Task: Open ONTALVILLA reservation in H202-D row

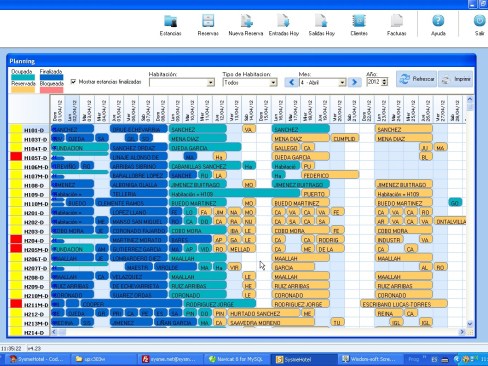Action: [450, 221]
